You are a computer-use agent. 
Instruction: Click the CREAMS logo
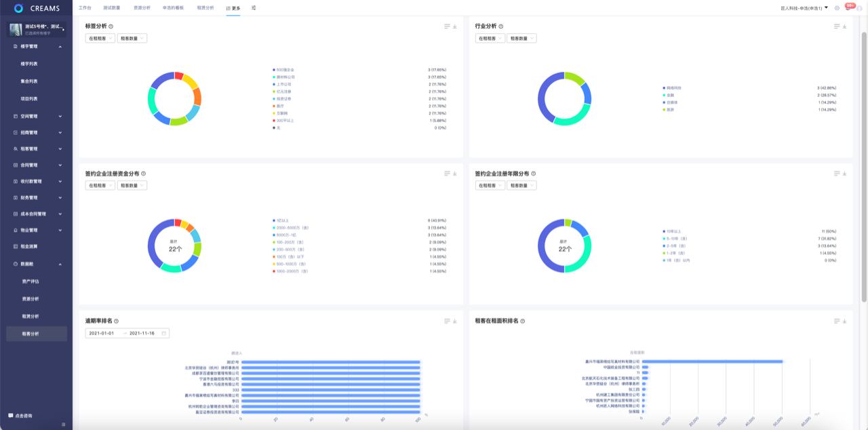pos(37,8)
